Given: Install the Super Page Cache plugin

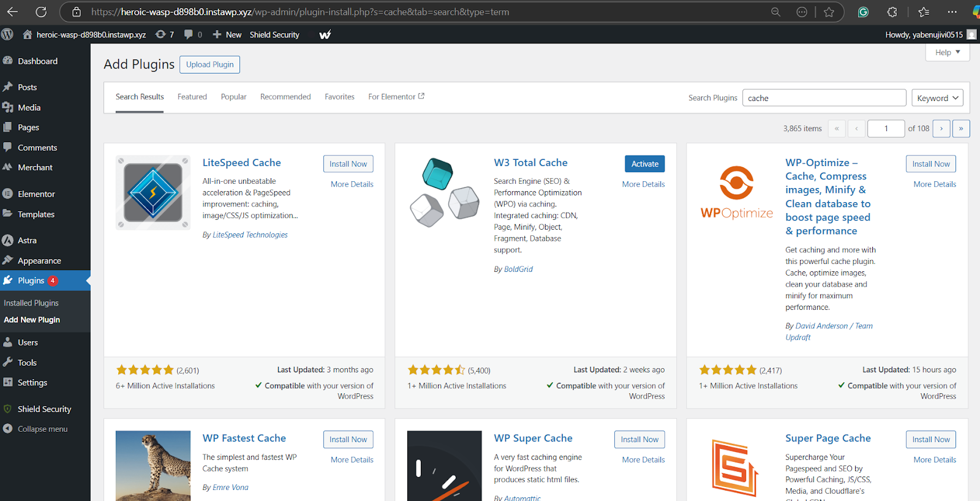Looking at the screenshot, I should coord(931,439).
